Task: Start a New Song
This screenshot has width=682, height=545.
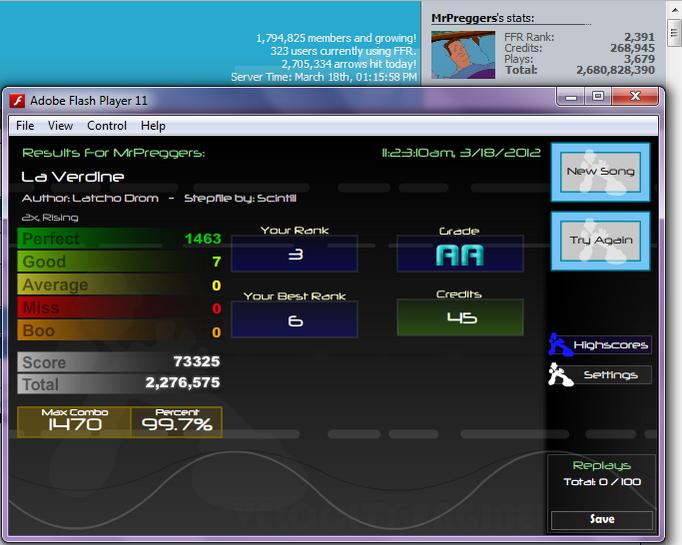Action: [600, 172]
